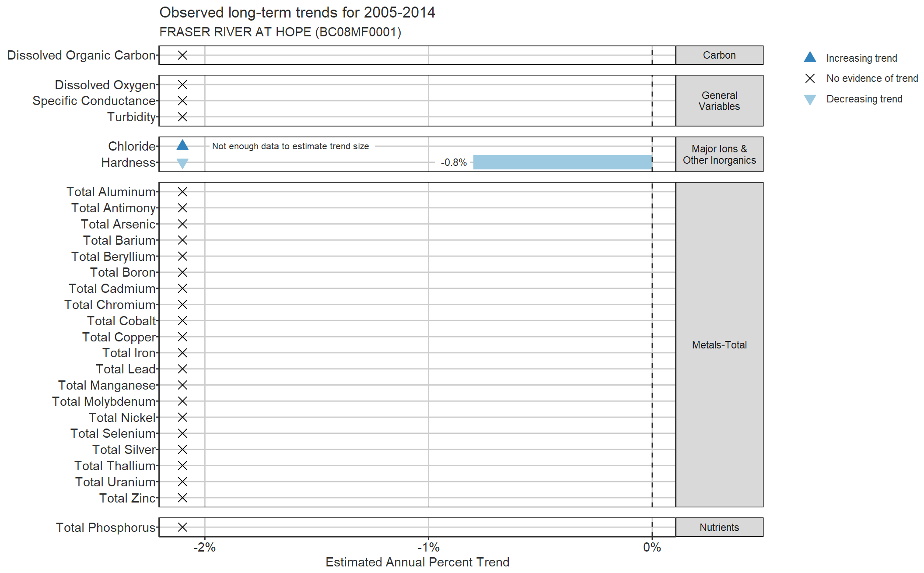Click the X marker for Dissolved Organic Carbon
Image resolution: width=924 pixels, height=573 pixels.
click(x=182, y=55)
